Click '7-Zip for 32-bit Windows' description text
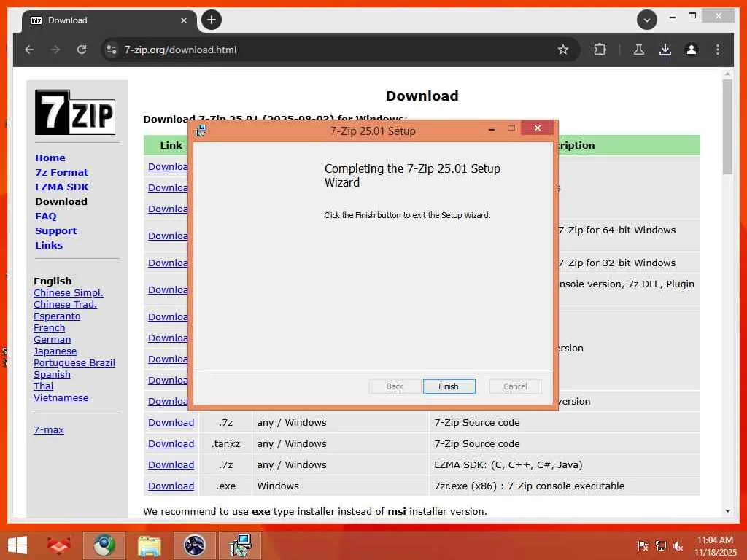 pyautogui.click(x=616, y=262)
